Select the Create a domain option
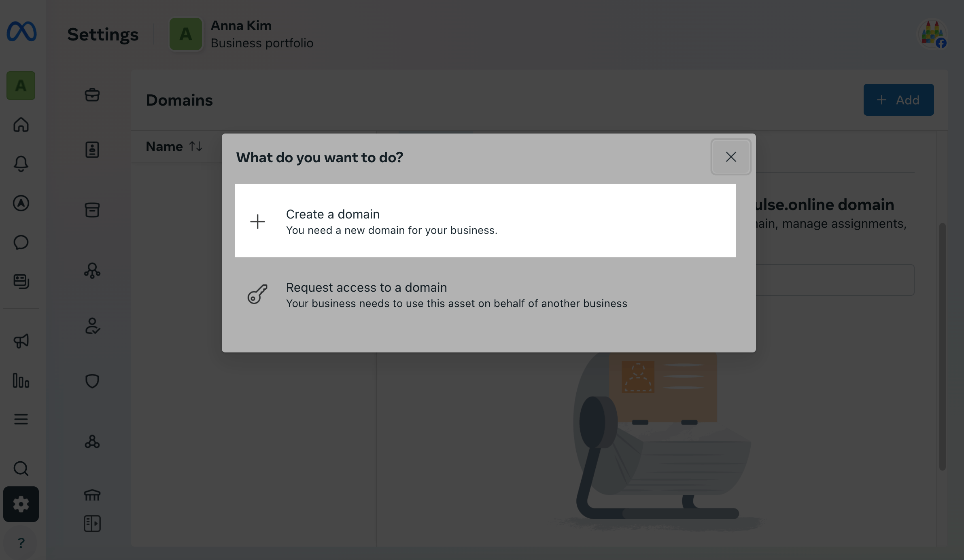The height and width of the screenshot is (560, 964). click(485, 221)
